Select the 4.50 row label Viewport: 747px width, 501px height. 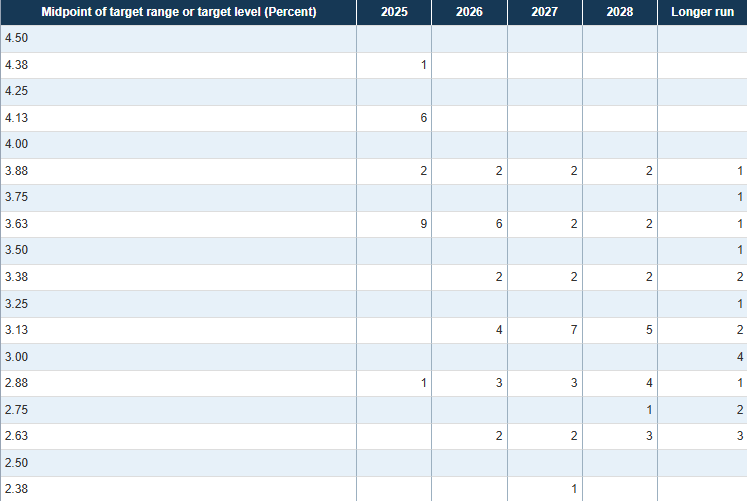click(x=16, y=38)
